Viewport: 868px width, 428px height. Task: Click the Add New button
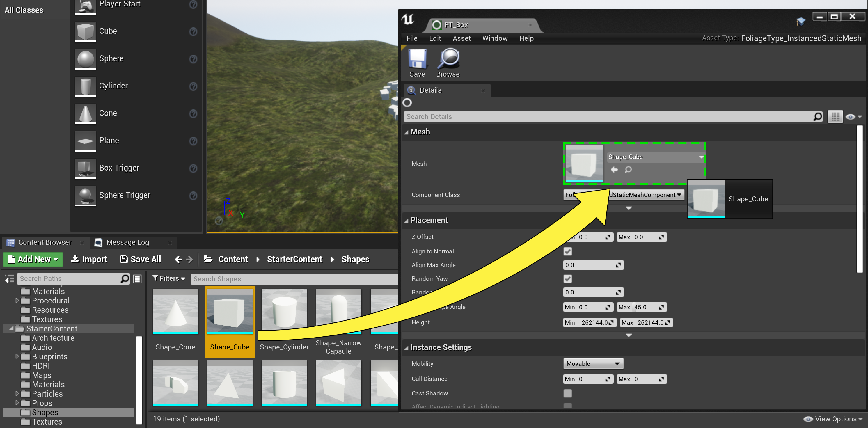(33, 259)
